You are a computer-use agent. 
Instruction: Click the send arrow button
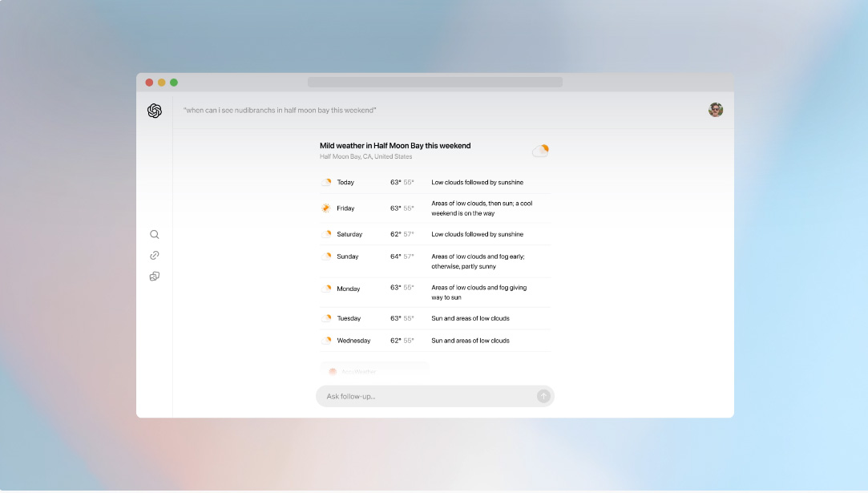coord(543,396)
